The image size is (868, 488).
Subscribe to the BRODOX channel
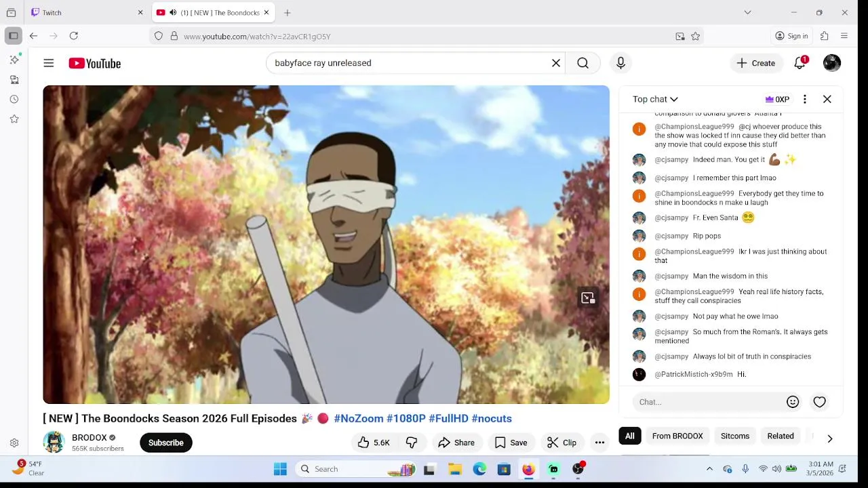tap(166, 443)
